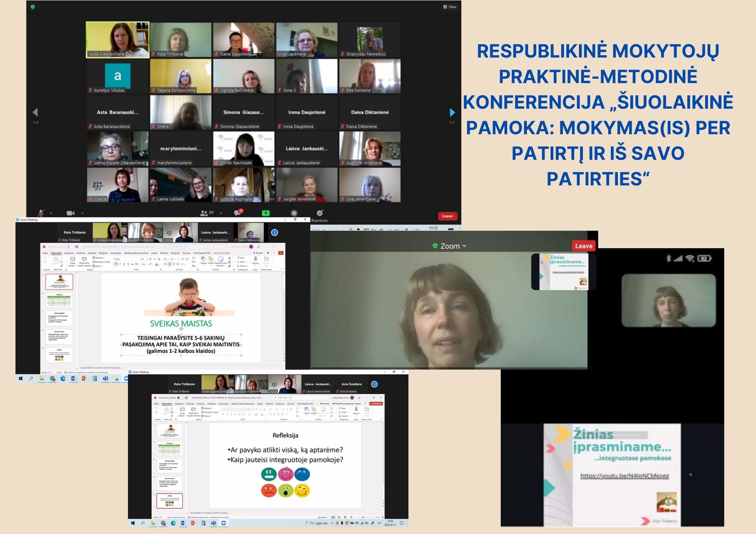The image size is (756, 534).
Task: Click the notes field below the SVEIKAS MAISTAS slide
Action: coord(180,368)
